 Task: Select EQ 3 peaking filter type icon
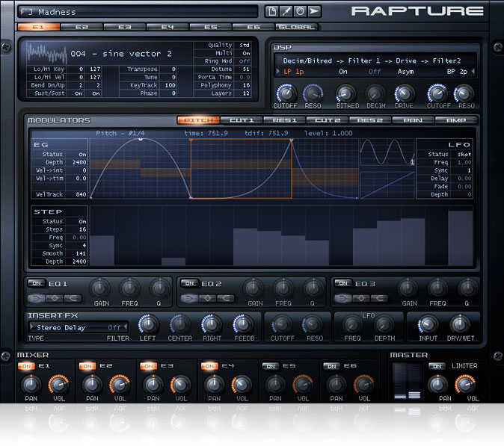(361, 298)
